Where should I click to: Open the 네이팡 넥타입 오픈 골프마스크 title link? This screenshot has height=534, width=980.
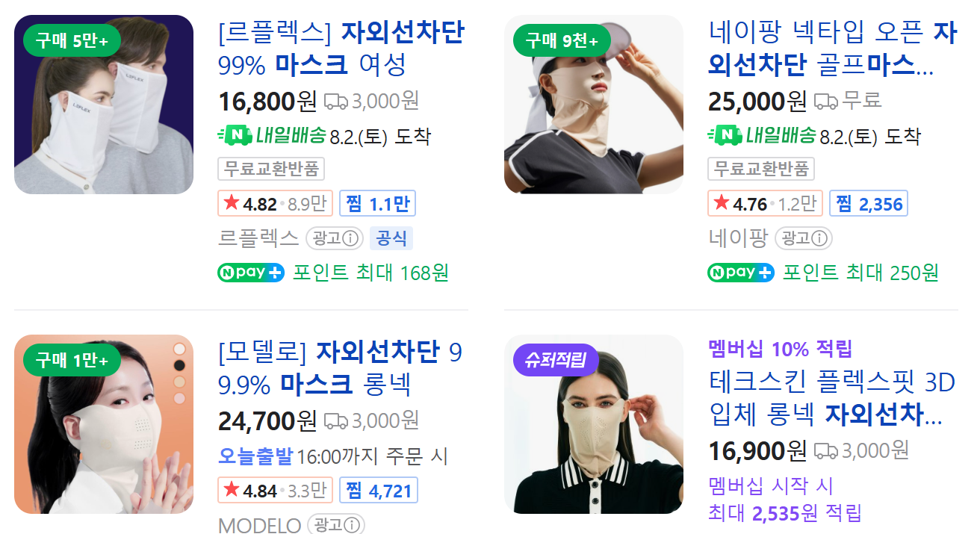(832, 49)
